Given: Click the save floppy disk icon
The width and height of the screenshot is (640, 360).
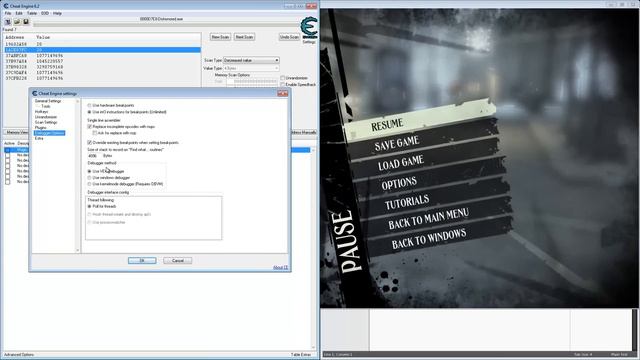Looking at the screenshot, I should tap(26, 22).
